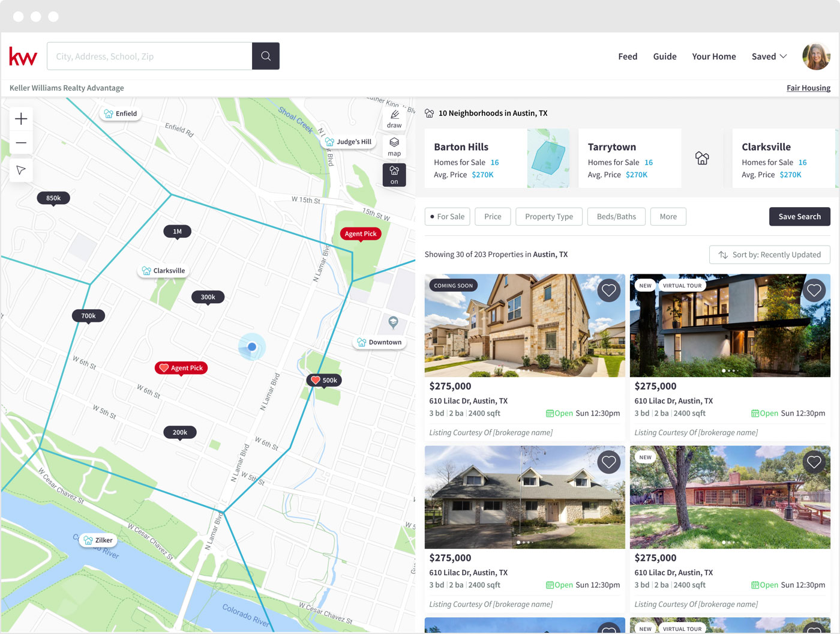Click the blue current location dot
Image resolution: width=840 pixels, height=634 pixels.
(252, 346)
